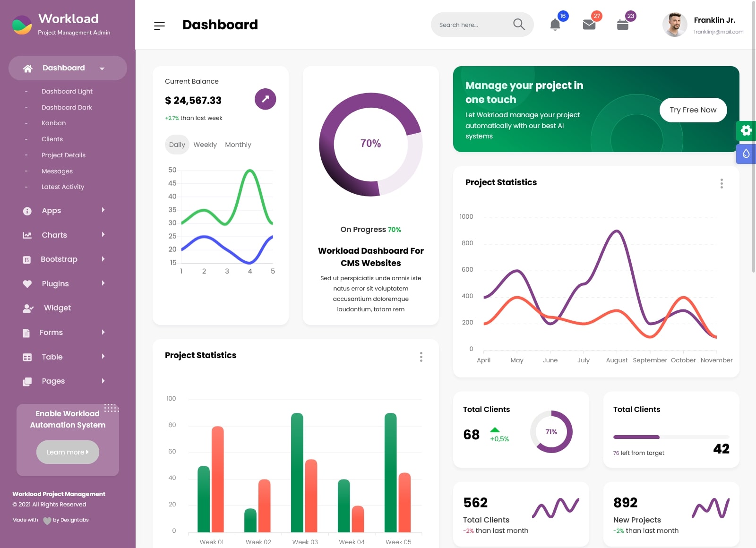This screenshot has width=756, height=548.
Task: Focus the Search here input field
Action: click(x=472, y=25)
